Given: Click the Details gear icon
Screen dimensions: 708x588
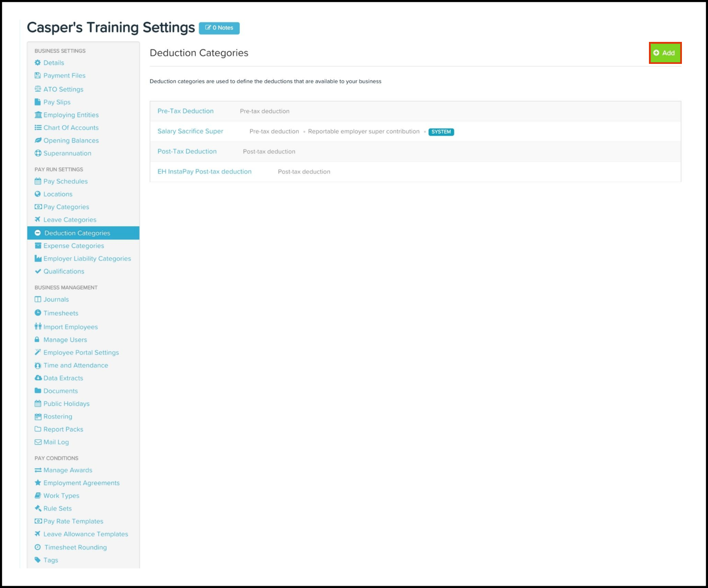Looking at the screenshot, I should (38, 63).
